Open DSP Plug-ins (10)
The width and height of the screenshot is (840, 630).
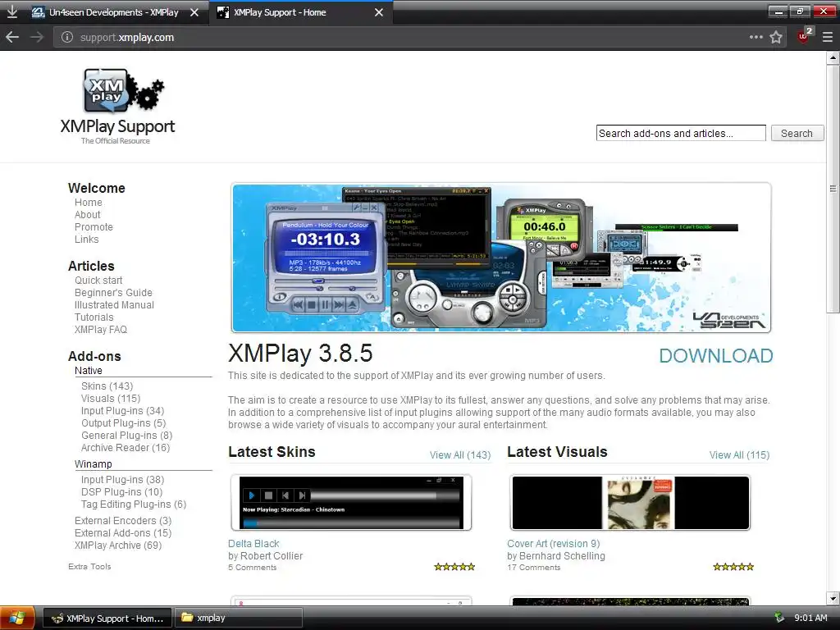pos(121,492)
